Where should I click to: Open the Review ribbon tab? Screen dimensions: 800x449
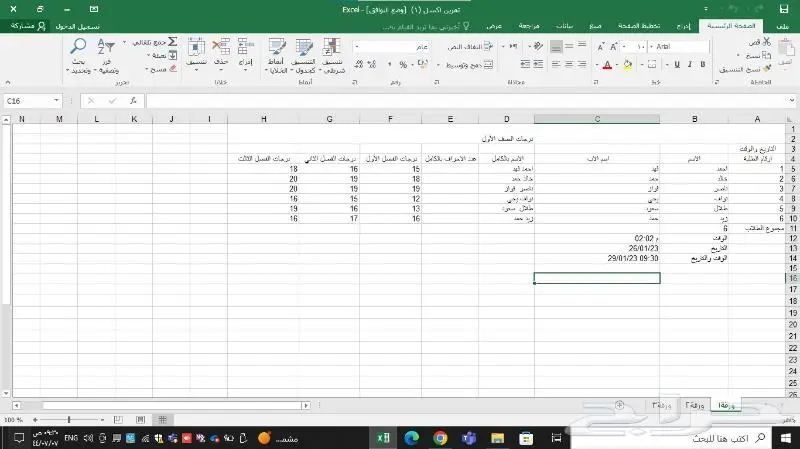pos(529,26)
